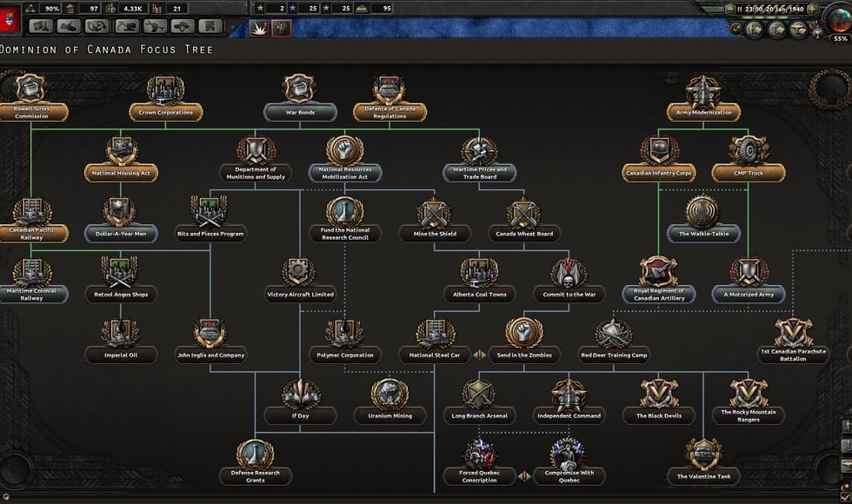This screenshot has height=504, width=852.
Task: Click the Bits and Pieces Program icon
Action: [210, 210]
